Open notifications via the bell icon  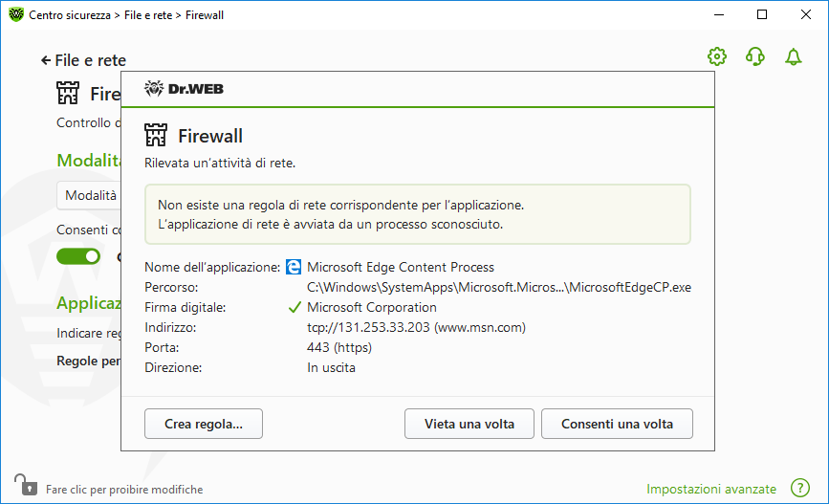793,56
